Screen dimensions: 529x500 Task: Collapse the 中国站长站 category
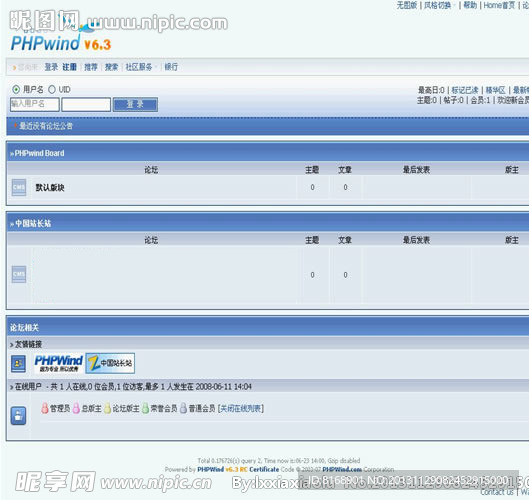pos(12,224)
